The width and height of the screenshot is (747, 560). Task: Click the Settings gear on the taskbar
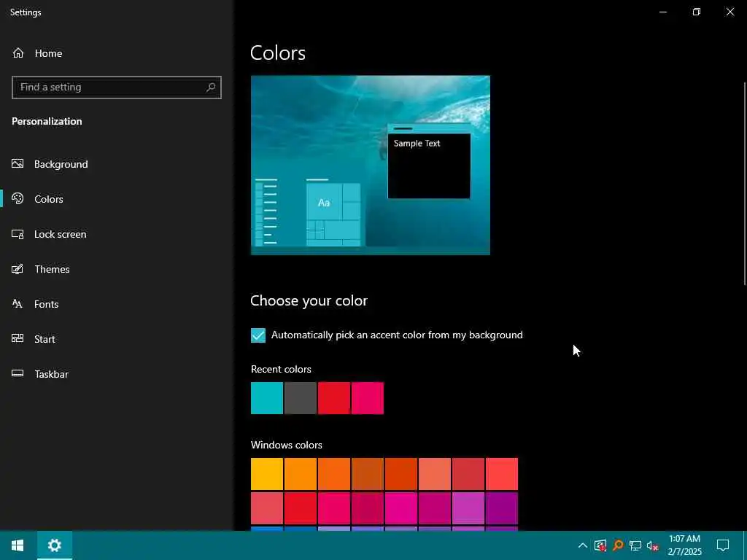pyautogui.click(x=54, y=545)
